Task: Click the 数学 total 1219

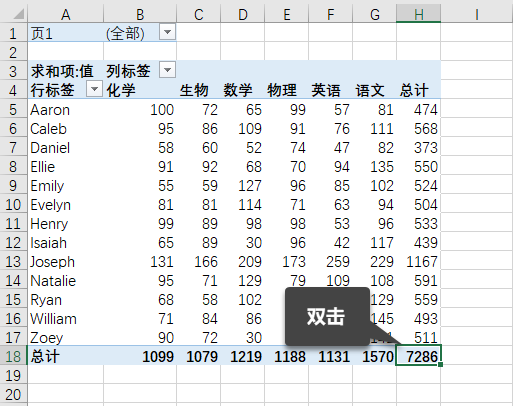Action: point(242,356)
